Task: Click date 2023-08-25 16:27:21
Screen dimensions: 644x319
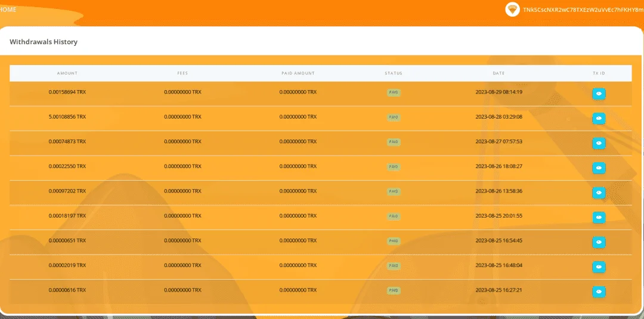Action: pyautogui.click(x=499, y=290)
